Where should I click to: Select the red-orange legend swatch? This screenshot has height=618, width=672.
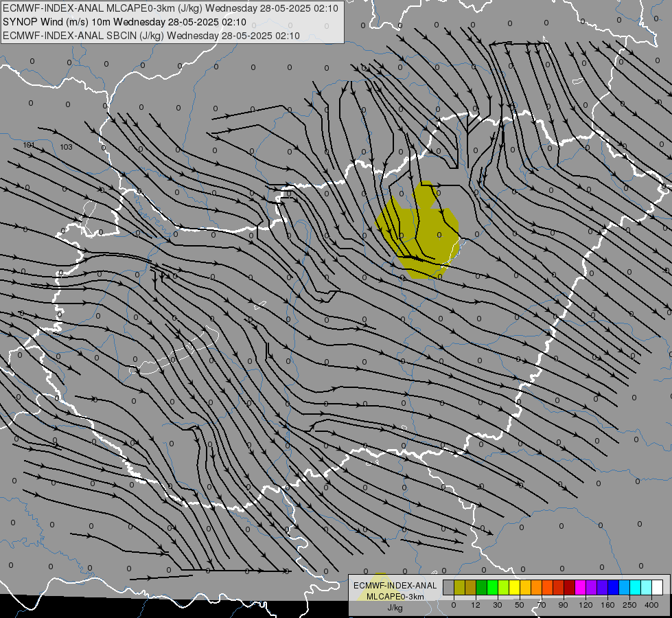point(548,587)
